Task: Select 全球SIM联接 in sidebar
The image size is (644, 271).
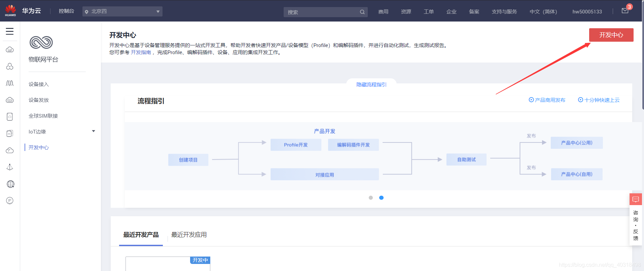Action: point(43,116)
